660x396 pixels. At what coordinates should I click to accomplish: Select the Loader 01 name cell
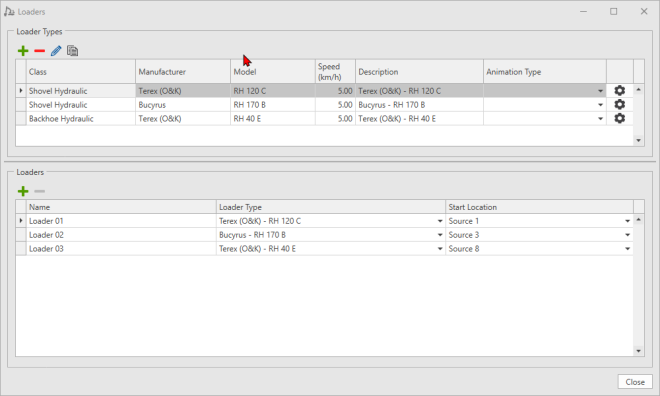(x=121, y=221)
